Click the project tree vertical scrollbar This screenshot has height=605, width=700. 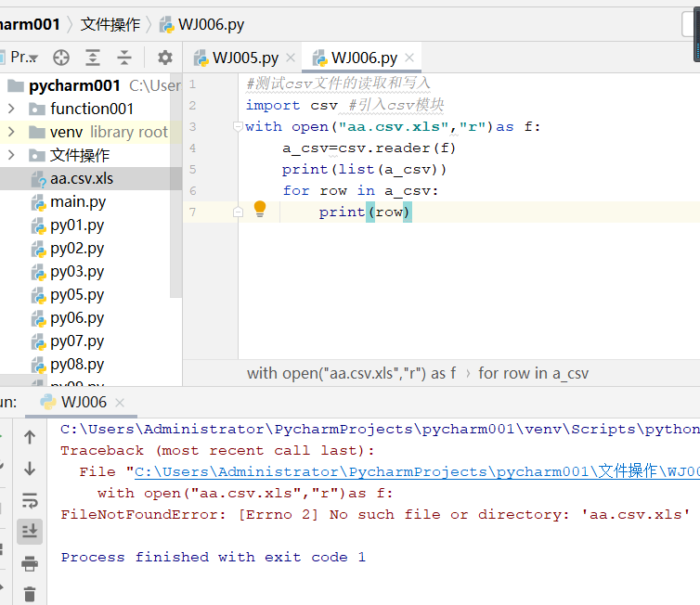tap(175, 186)
